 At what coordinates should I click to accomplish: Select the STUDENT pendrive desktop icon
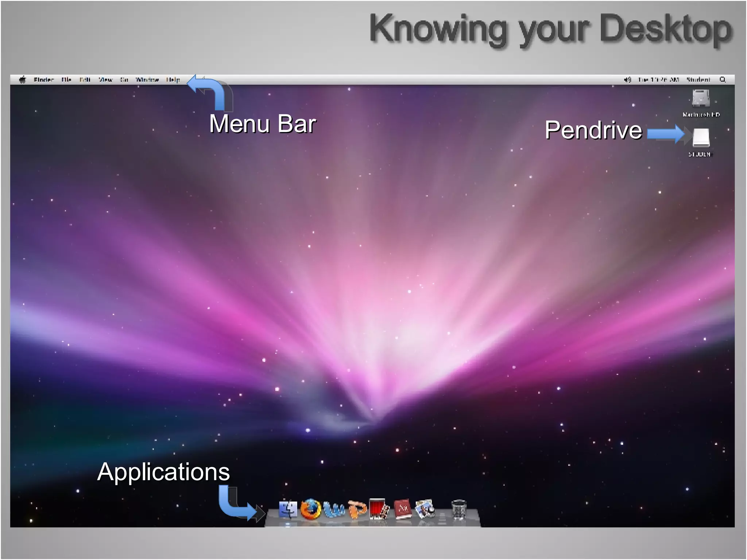(701, 138)
